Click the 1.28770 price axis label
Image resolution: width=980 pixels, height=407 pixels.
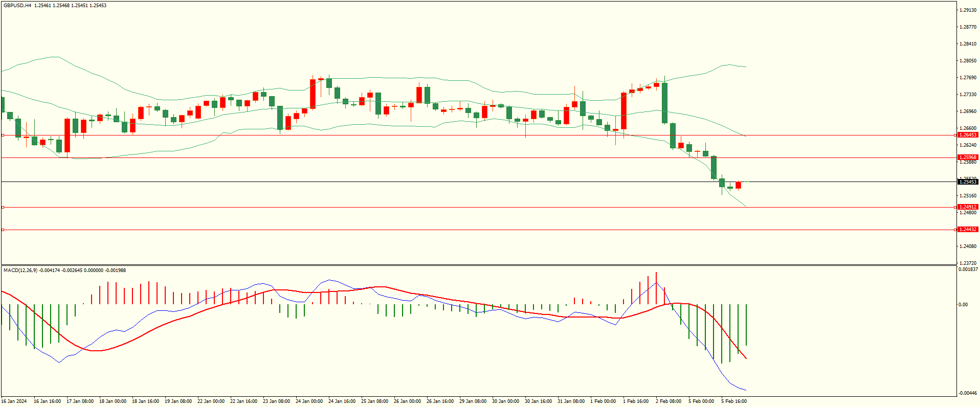[968, 27]
